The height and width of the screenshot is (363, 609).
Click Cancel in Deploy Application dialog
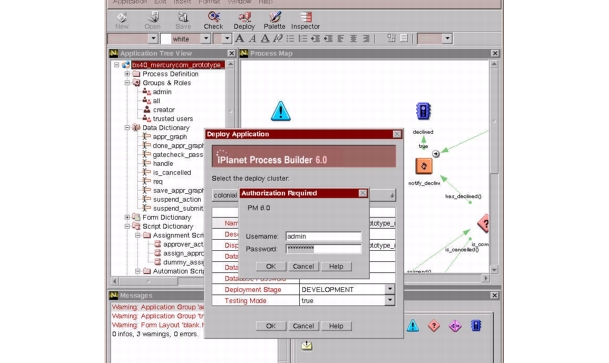coord(303,326)
